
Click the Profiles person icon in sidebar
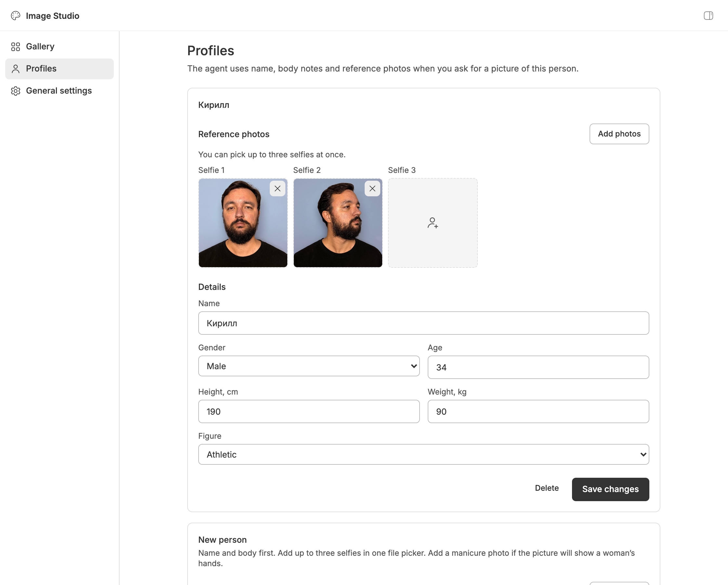pos(16,69)
